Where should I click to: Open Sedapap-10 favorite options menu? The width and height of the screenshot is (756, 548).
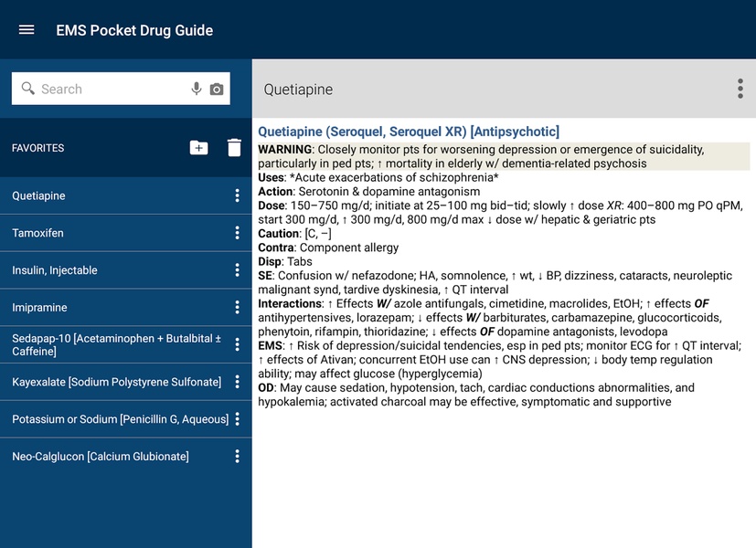click(x=237, y=344)
